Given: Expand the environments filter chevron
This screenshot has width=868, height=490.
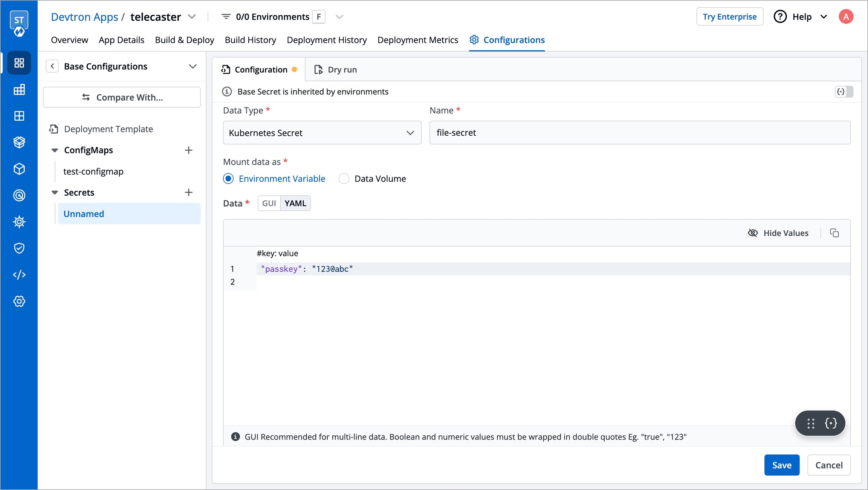Looking at the screenshot, I should point(339,17).
